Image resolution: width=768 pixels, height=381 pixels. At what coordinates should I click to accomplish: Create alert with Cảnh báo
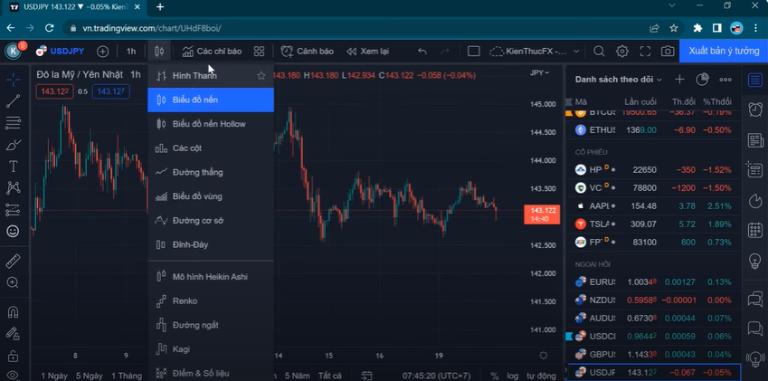point(307,51)
